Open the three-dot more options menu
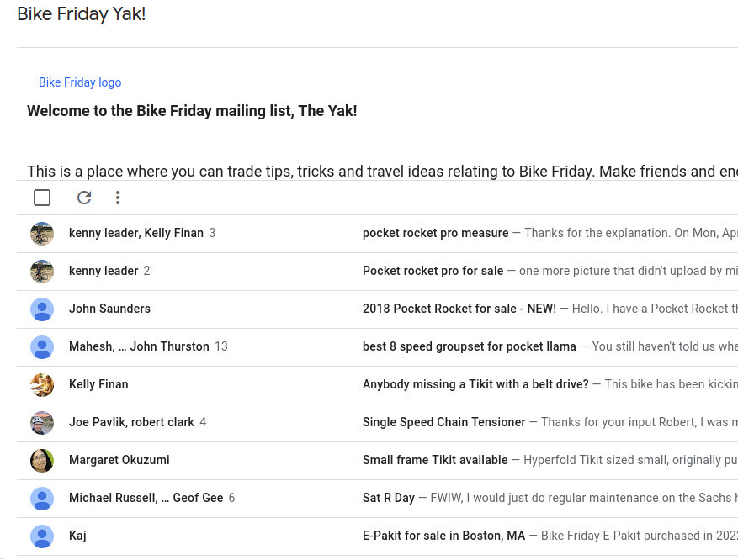This screenshot has width=738, height=560. pos(118,198)
